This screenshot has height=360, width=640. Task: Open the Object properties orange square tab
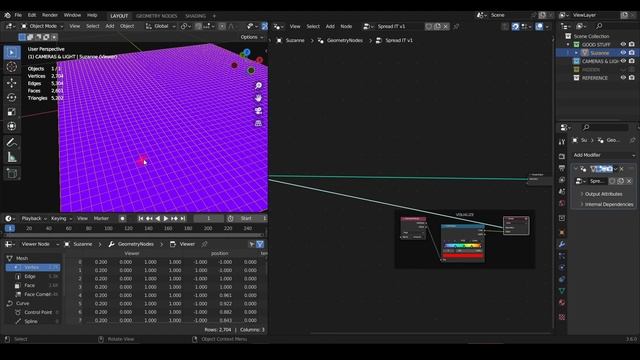(562, 232)
